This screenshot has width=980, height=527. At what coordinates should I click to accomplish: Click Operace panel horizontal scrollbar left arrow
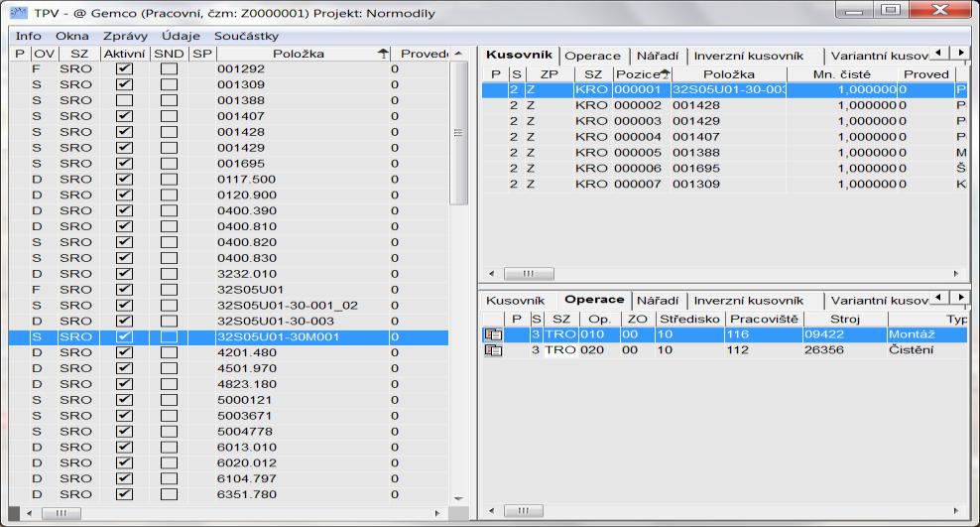(x=491, y=511)
